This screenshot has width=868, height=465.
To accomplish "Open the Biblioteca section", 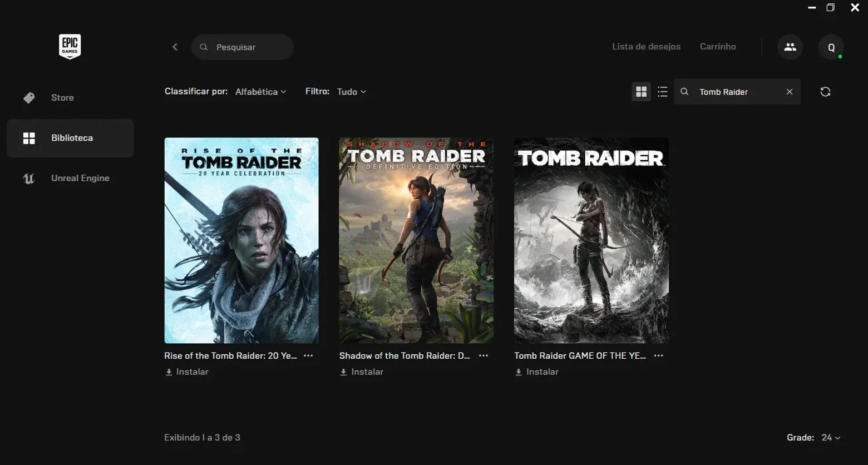I will pyautogui.click(x=70, y=138).
